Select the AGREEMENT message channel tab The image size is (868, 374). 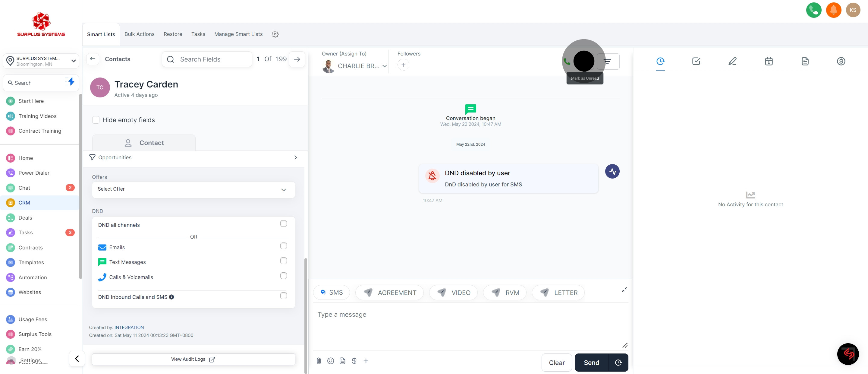(391, 293)
